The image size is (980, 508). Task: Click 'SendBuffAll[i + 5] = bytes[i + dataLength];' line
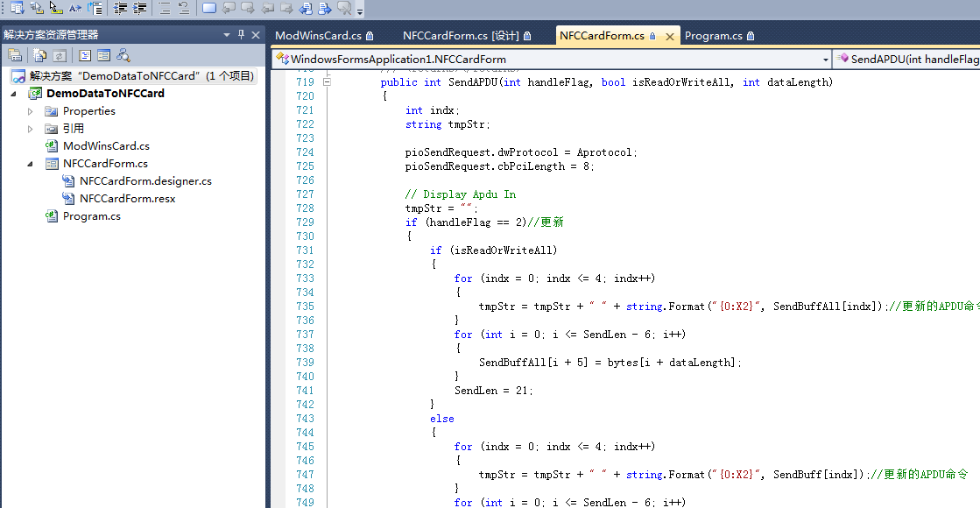(610, 363)
